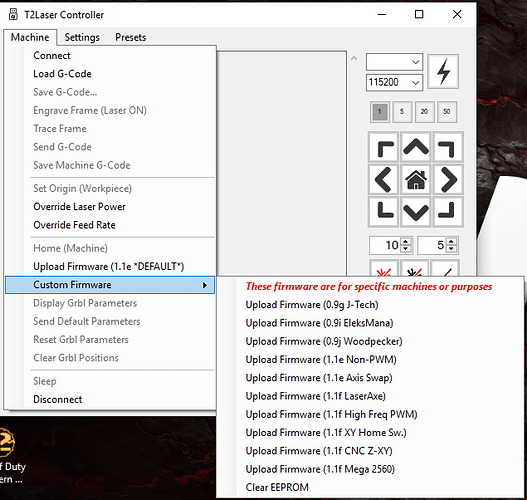Jog laser to bottom-right corner
This screenshot has height=500, width=527.
[448, 212]
